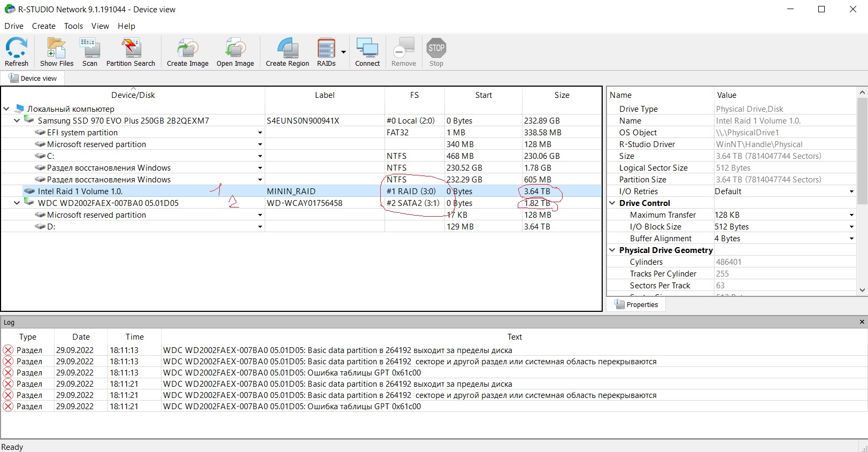Open dropdown for EFI system partition row

[260, 133]
